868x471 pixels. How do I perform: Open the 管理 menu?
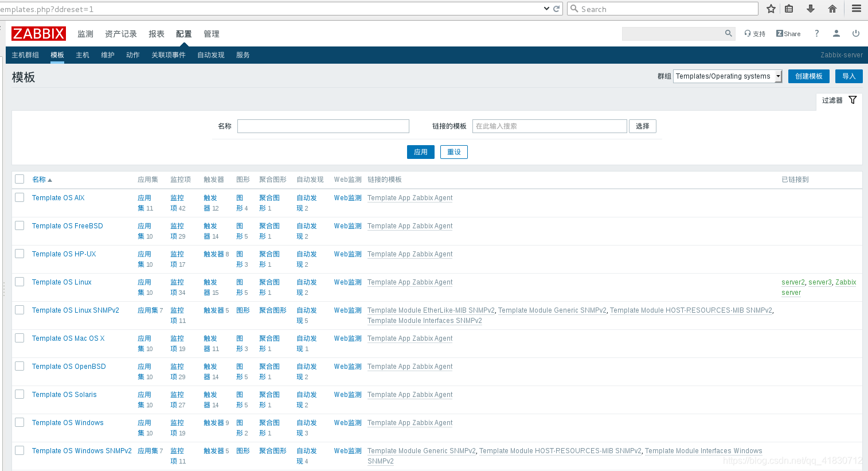(x=212, y=34)
